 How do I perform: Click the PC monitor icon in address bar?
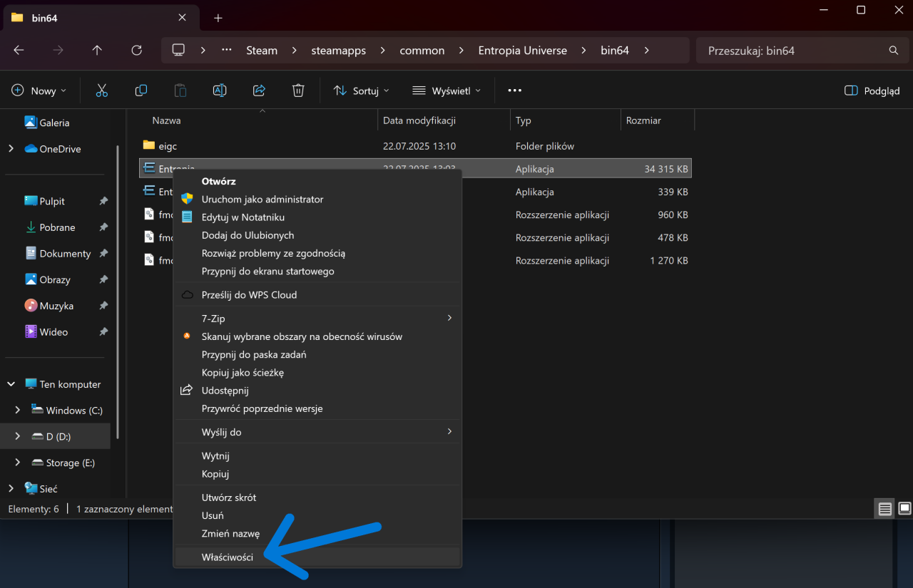point(178,51)
